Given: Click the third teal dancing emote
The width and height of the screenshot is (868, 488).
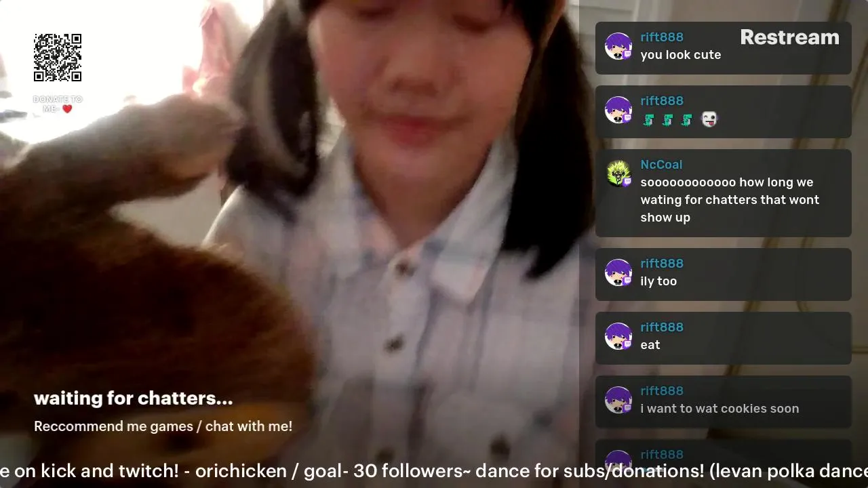Looking at the screenshot, I should (x=687, y=119).
